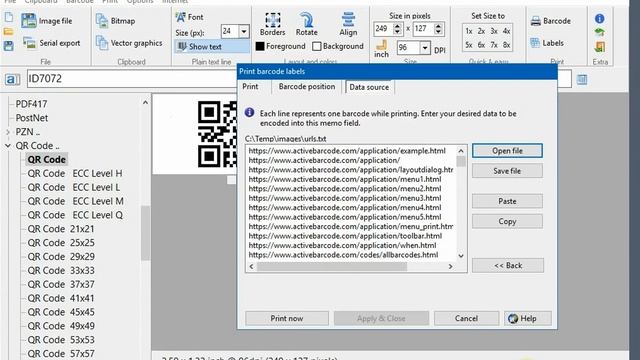Open Help from the dialog
The height and width of the screenshot is (360, 640).
click(x=527, y=318)
